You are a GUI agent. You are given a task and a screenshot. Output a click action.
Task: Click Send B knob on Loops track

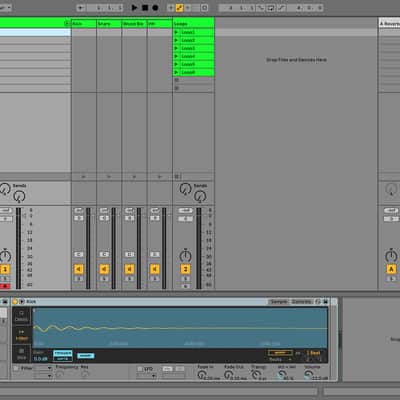tap(200, 196)
